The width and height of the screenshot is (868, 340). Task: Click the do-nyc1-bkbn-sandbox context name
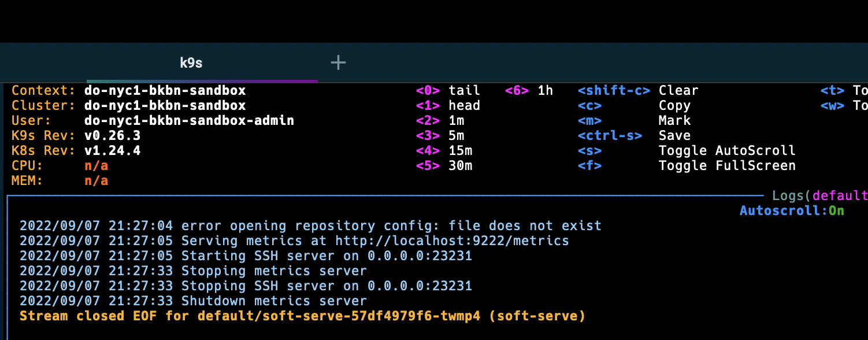point(165,90)
